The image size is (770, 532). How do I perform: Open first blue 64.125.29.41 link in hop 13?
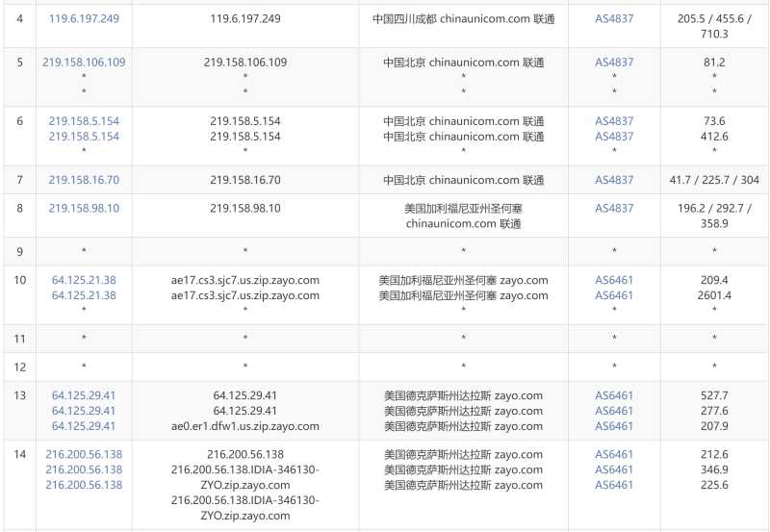[x=84, y=395]
